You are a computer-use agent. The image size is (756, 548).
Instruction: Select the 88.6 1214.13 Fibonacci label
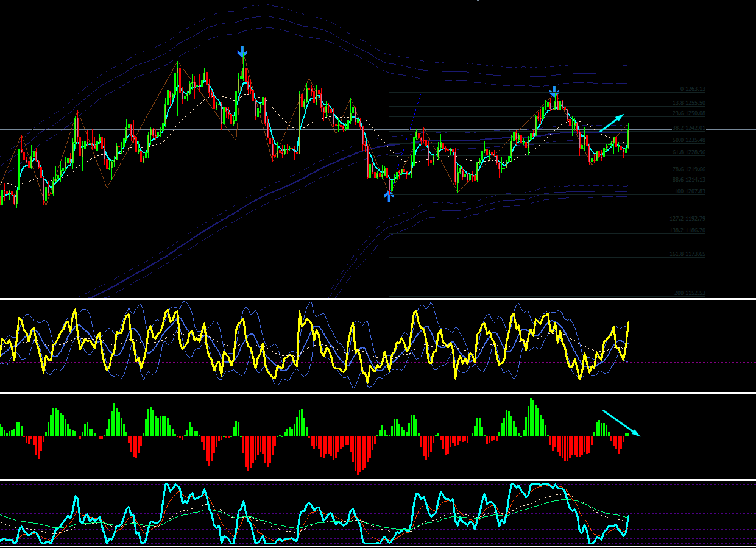[689, 180]
